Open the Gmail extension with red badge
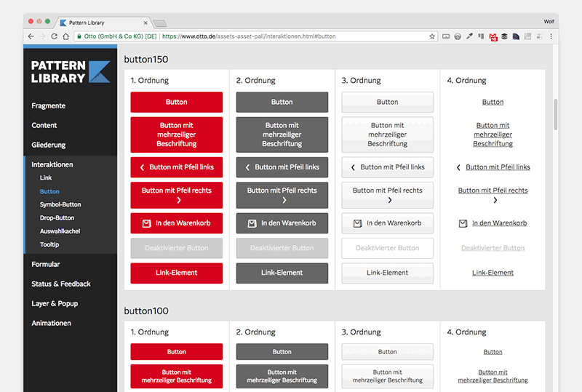582x392 pixels. click(493, 36)
